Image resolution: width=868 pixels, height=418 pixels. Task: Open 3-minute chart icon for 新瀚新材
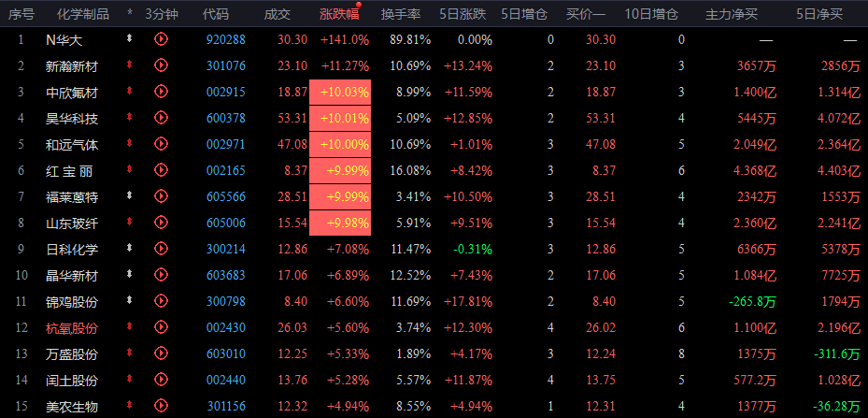pyautogui.click(x=161, y=65)
